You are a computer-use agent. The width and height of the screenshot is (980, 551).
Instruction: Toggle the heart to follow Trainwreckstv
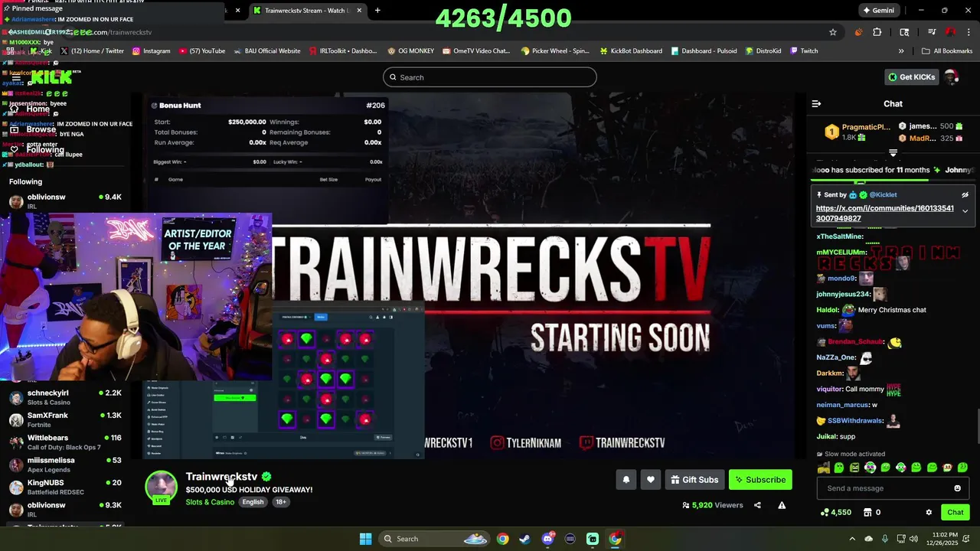click(x=650, y=480)
